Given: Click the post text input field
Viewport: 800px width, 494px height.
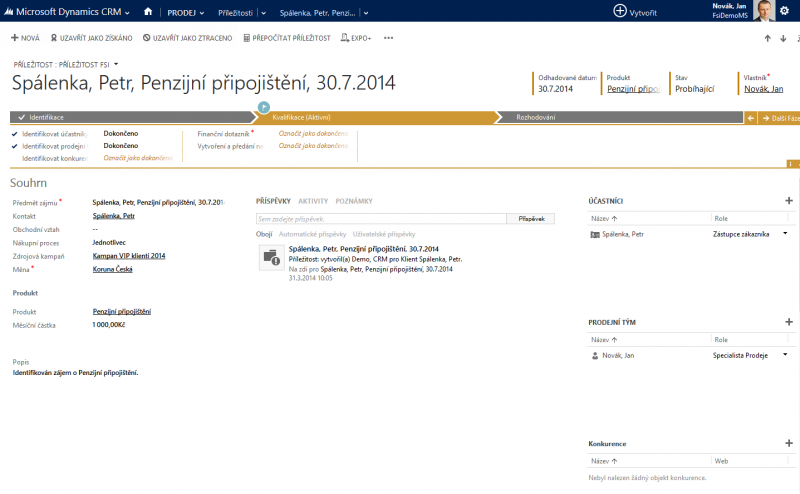Looking at the screenshot, I should 381,219.
